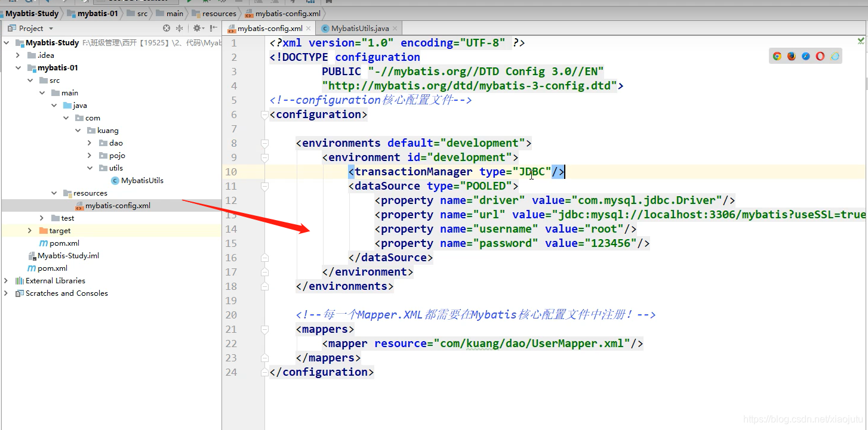Click the collapse all icon in Project panel

pyautogui.click(x=179, y=28)
